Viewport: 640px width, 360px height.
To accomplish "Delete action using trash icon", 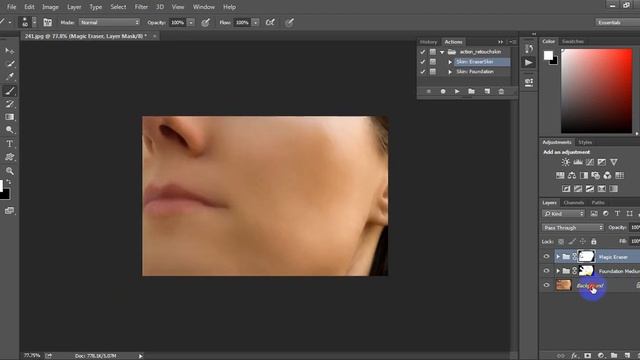I will click(x=501, y=91).
